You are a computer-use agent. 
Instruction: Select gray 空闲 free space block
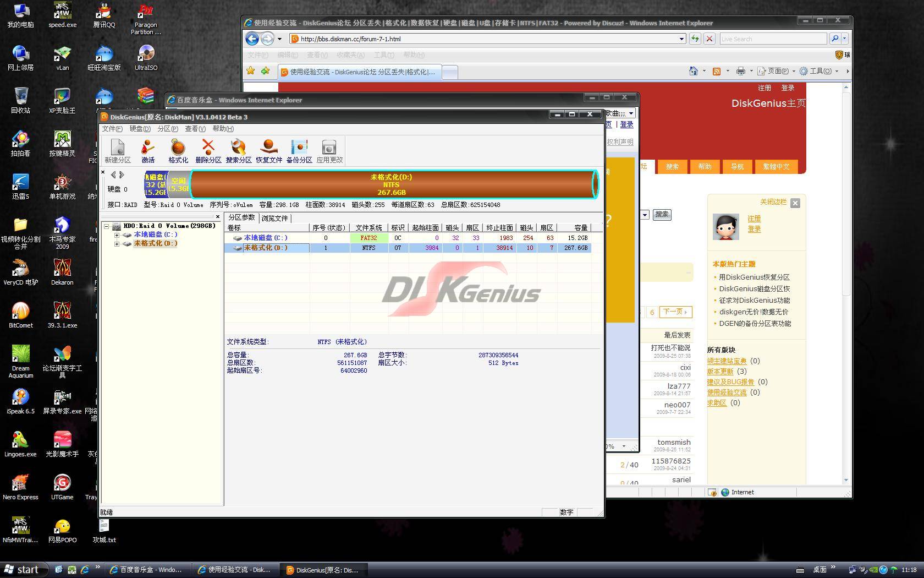[178, 184]
